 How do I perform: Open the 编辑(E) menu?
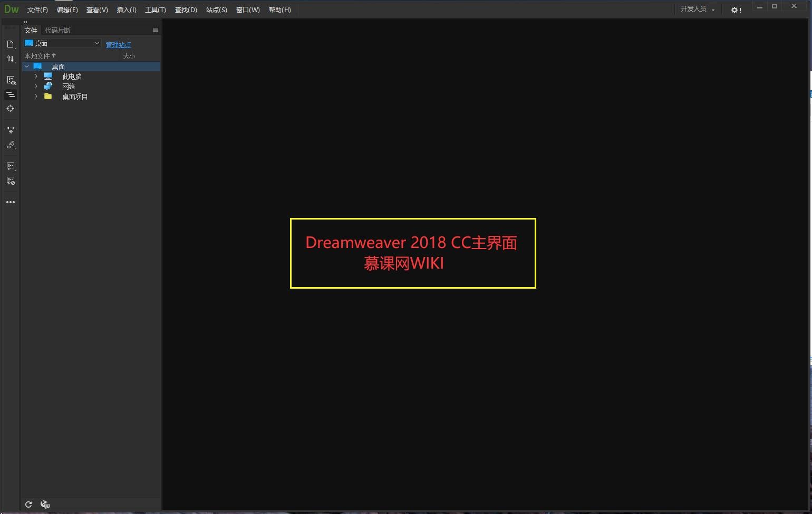click(x=67, y=10)
